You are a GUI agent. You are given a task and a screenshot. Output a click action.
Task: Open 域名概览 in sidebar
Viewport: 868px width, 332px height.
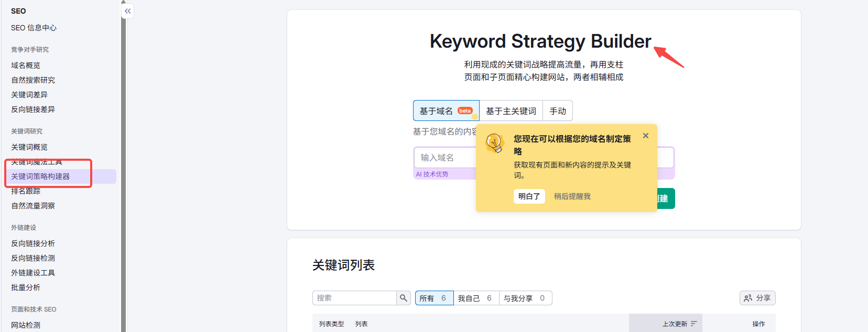(26, 65)
